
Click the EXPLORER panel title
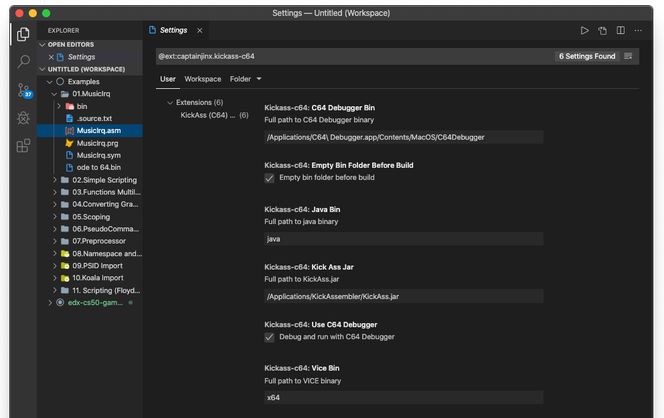[x=64, y=30]
